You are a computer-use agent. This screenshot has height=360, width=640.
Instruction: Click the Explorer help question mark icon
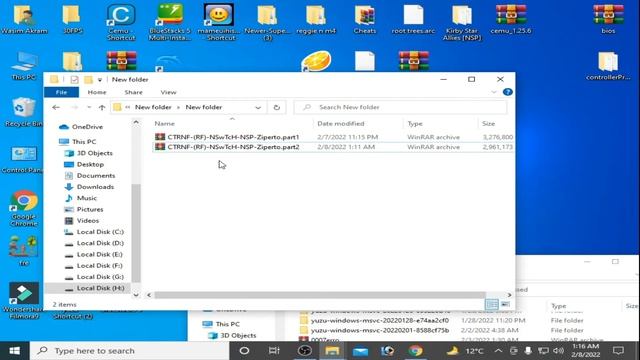click(508, 92)
